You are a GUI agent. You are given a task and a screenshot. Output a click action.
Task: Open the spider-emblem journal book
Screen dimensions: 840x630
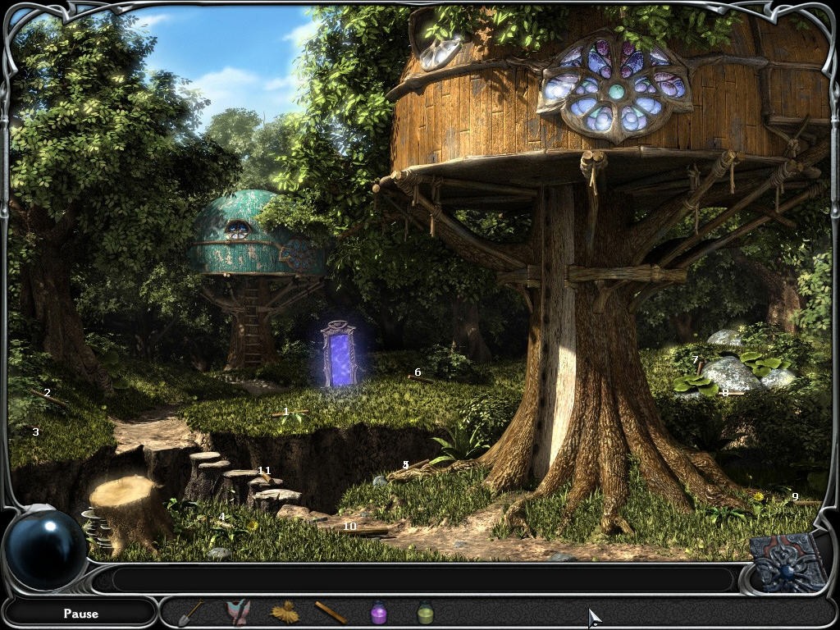click(x=788, y=562)
